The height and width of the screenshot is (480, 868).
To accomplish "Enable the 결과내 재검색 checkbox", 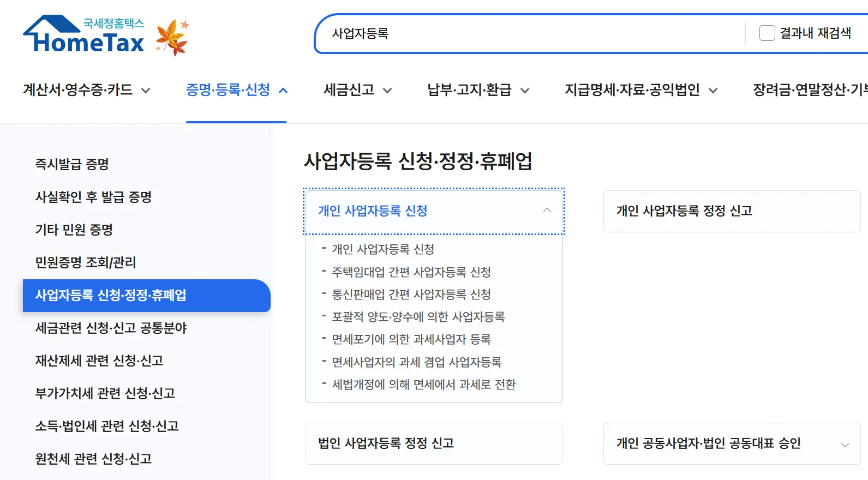I will (767, 33).
